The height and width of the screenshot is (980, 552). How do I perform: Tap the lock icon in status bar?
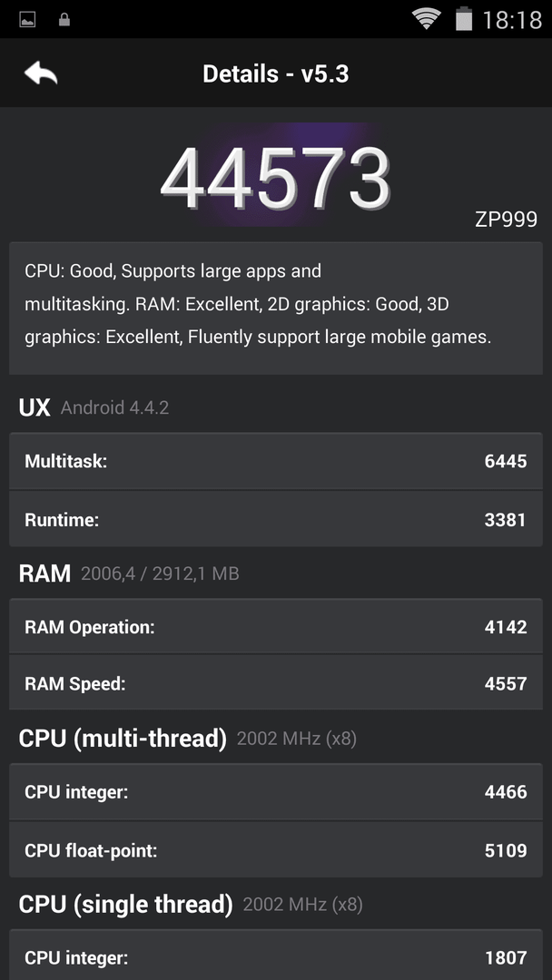(64, 20)
